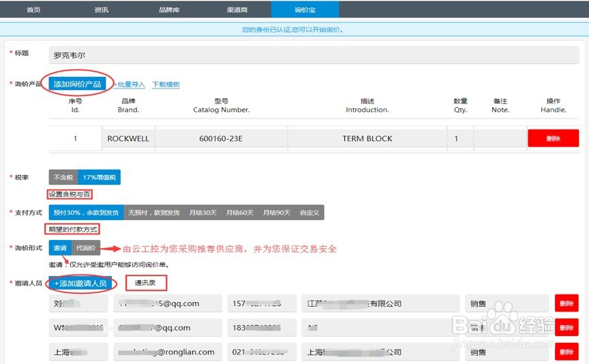589x364 pixels.
Task: Click the 品牌 Brand column header
Action: (x=128, y=106)
